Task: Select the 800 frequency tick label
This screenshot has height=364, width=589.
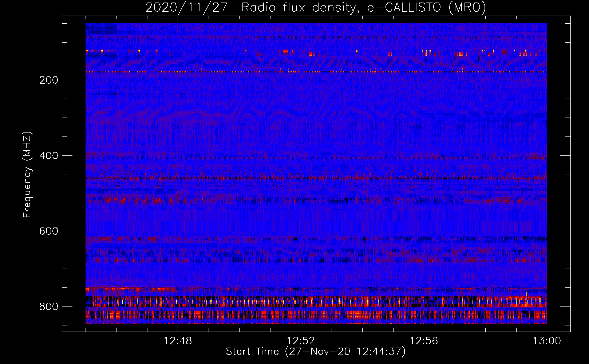Action: pos(49,306)
